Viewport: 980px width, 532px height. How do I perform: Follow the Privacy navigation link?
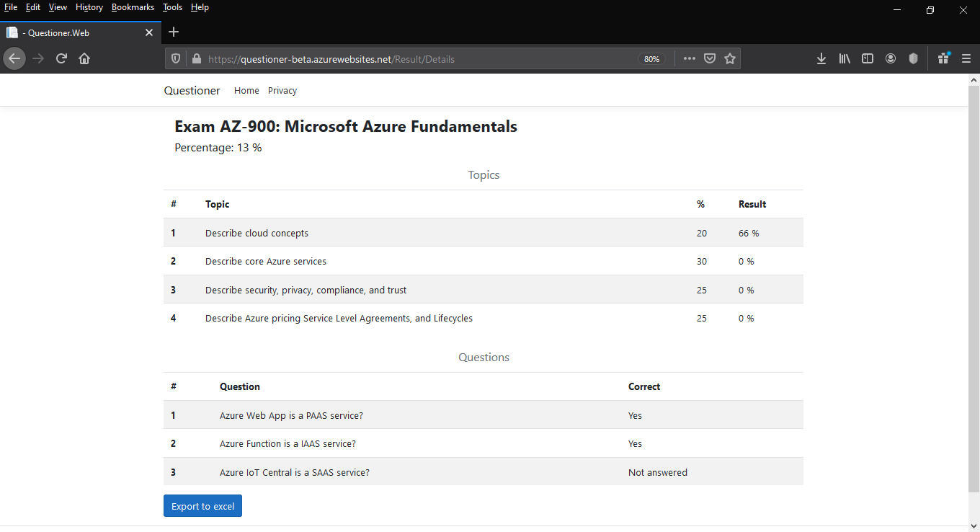coord(282,91)
